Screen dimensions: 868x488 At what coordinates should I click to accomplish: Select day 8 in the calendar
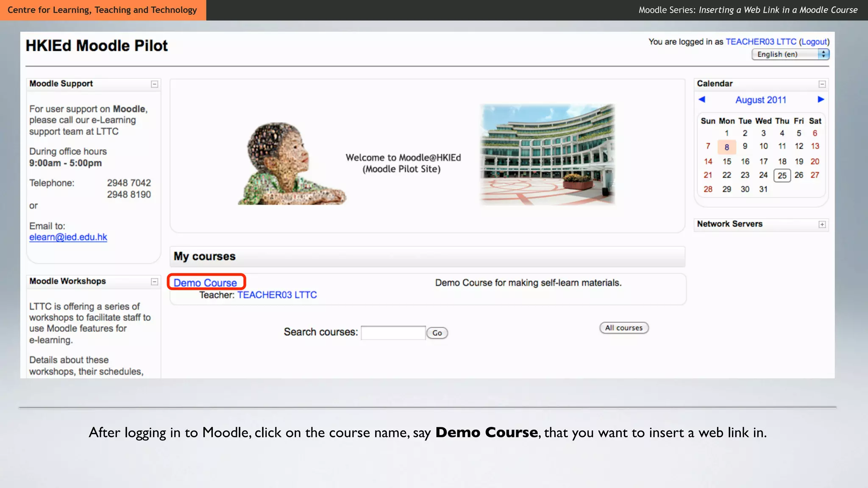[x=726, y=147]
